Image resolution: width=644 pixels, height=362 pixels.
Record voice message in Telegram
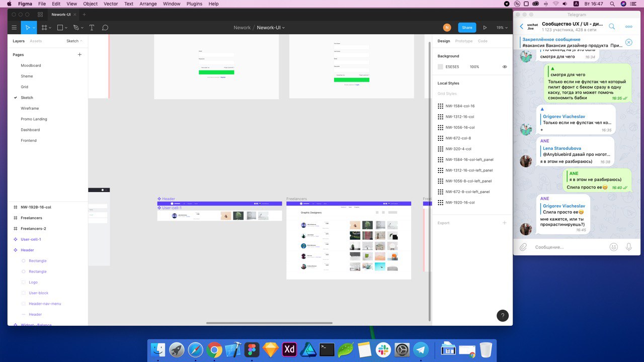coord(629,247)
